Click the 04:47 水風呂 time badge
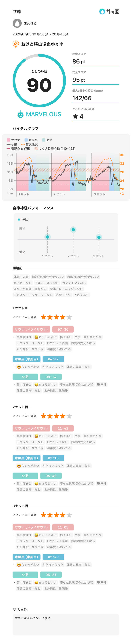Image resolution: width=132 pixels, height=644 pixels. tap(53, 359)
